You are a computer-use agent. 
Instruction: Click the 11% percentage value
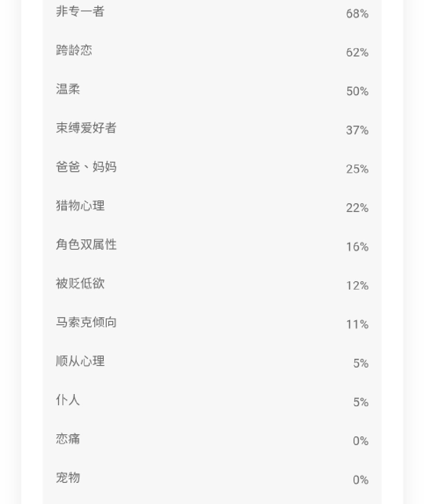pyautogui.click(x=357, y=324)
